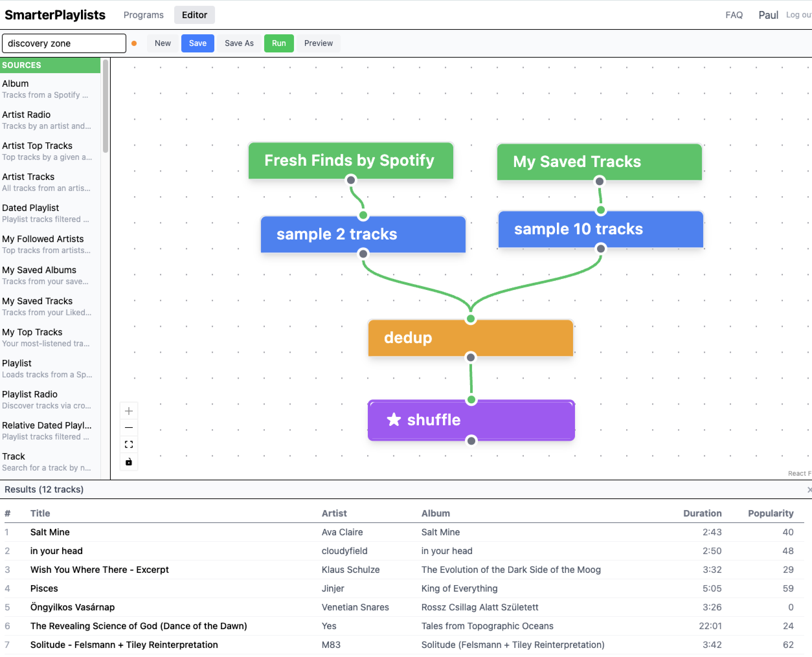Select the sample 10 tracks node

coord(600,229)
